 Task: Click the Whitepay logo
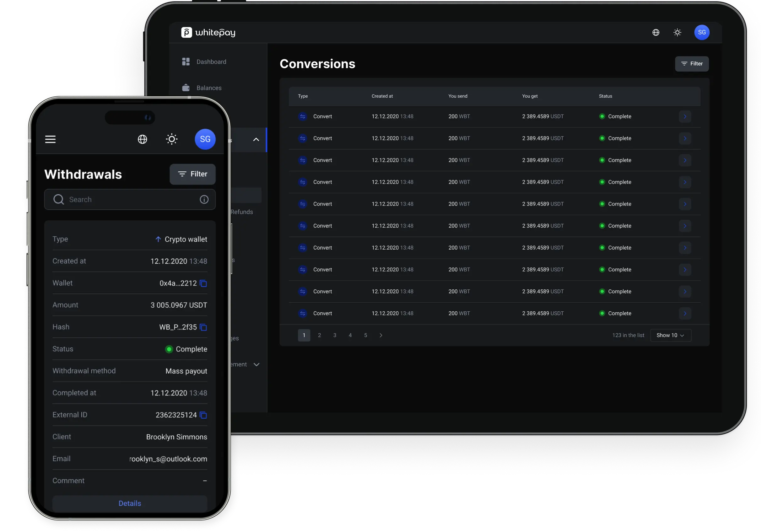coord(208,32)
